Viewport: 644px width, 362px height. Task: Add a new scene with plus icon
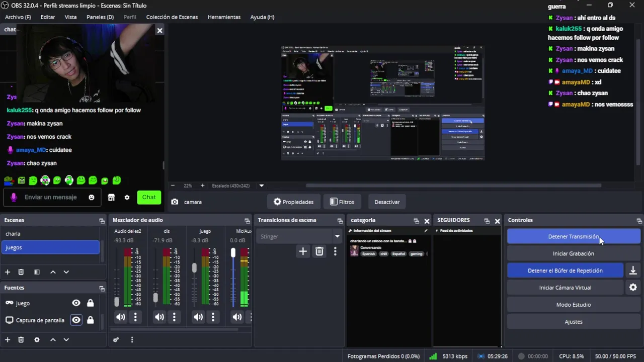pyautogui.click(x=8, y=272)
